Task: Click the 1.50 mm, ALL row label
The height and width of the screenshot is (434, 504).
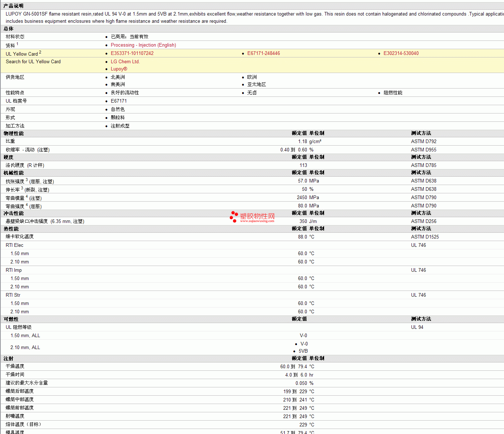Action: (25, 336)
